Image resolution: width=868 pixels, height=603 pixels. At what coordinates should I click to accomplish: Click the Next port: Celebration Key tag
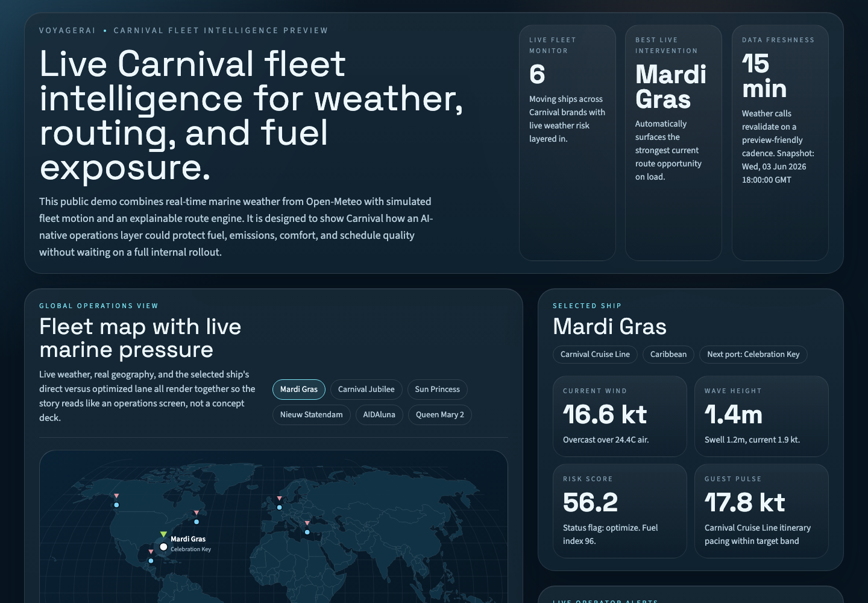(x=753, y=355)
